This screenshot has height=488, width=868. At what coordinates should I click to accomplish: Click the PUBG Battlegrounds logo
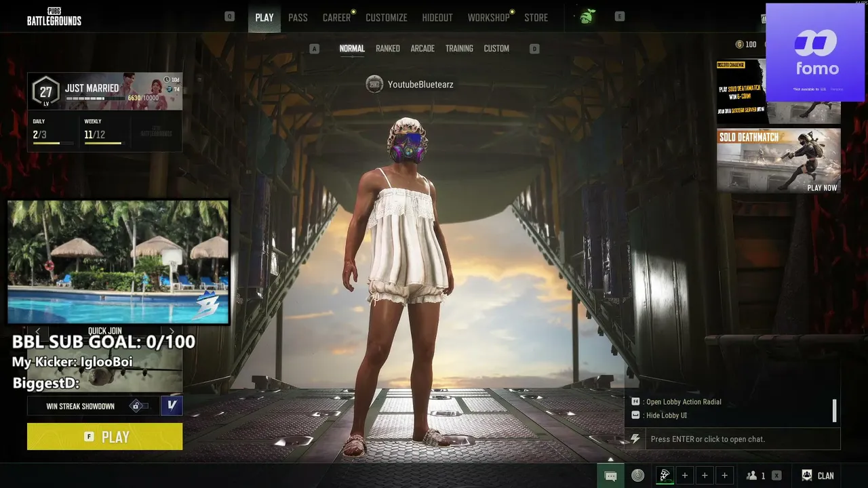click(54, 17)
